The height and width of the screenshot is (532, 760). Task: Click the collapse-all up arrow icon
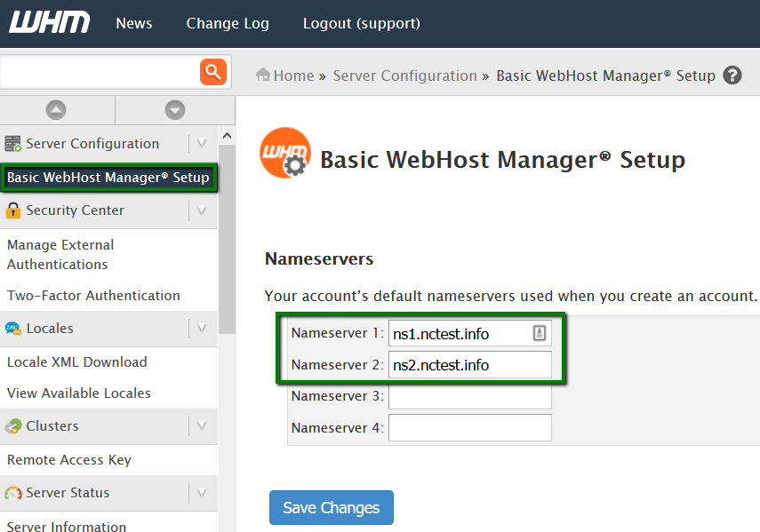[x=56, y=110]
